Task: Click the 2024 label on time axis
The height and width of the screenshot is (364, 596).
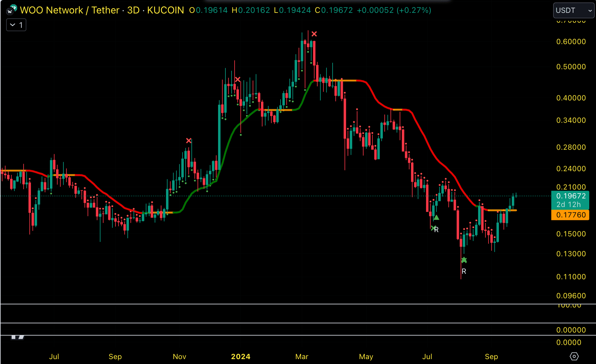Action: (x=241, y=357)
